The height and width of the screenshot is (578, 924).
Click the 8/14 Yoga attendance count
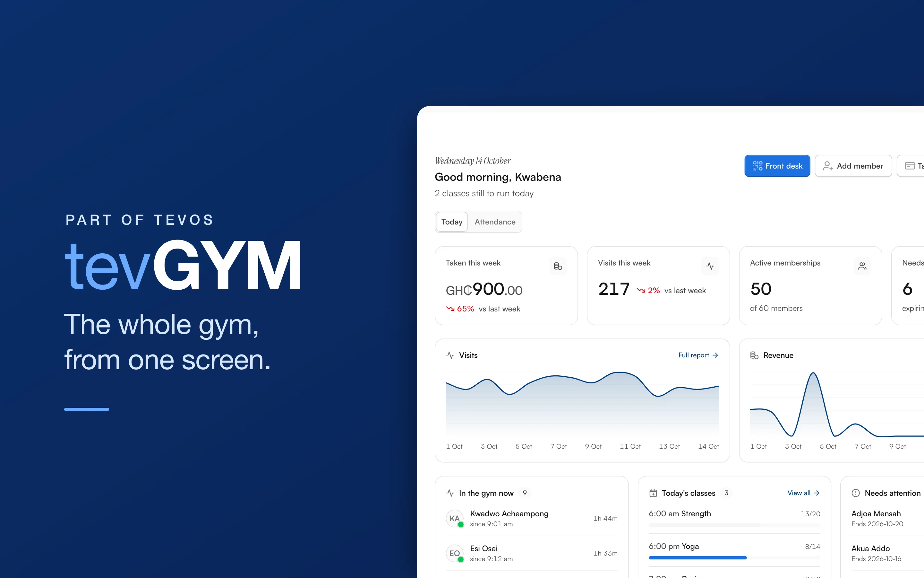pyautogui.click(x=812, y=547)
